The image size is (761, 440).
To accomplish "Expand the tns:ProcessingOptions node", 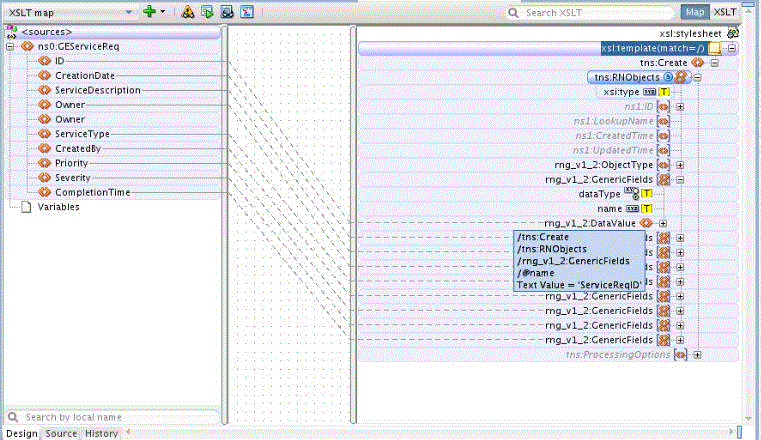I will 697,355.
